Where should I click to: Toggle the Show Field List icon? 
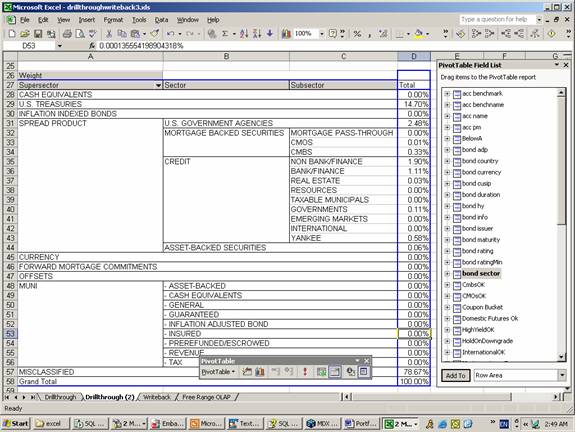tap(363, 371)
